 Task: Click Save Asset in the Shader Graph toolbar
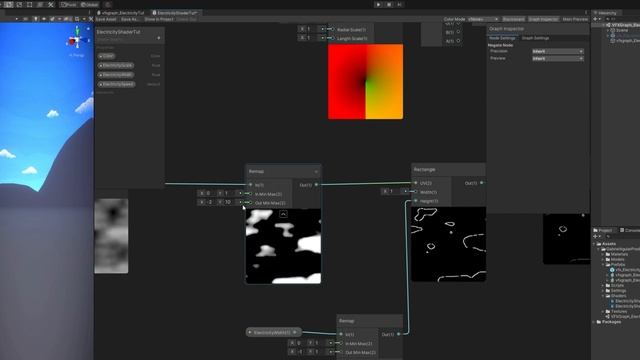click(106, 19)
